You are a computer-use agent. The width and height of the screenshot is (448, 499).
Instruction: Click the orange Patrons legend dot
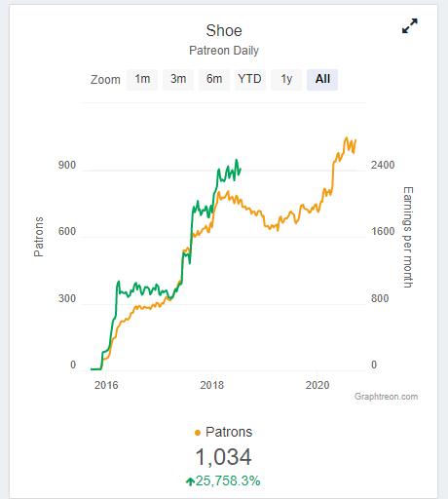tap(198, 433)
